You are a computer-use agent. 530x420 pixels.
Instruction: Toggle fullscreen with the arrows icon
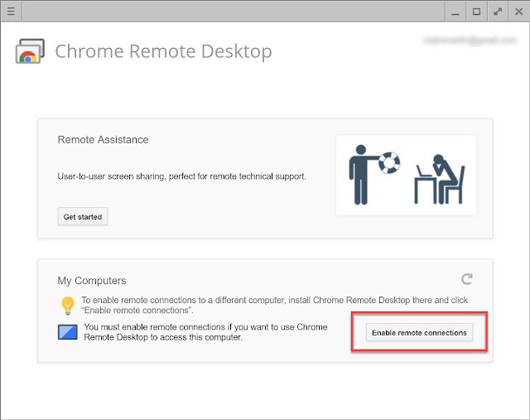pyautogui.click(x=498, y=12)
